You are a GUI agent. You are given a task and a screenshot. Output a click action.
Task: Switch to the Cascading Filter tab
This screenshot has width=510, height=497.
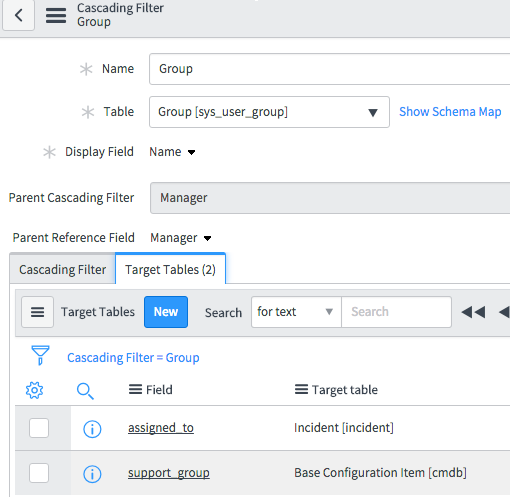click(62, 269)
